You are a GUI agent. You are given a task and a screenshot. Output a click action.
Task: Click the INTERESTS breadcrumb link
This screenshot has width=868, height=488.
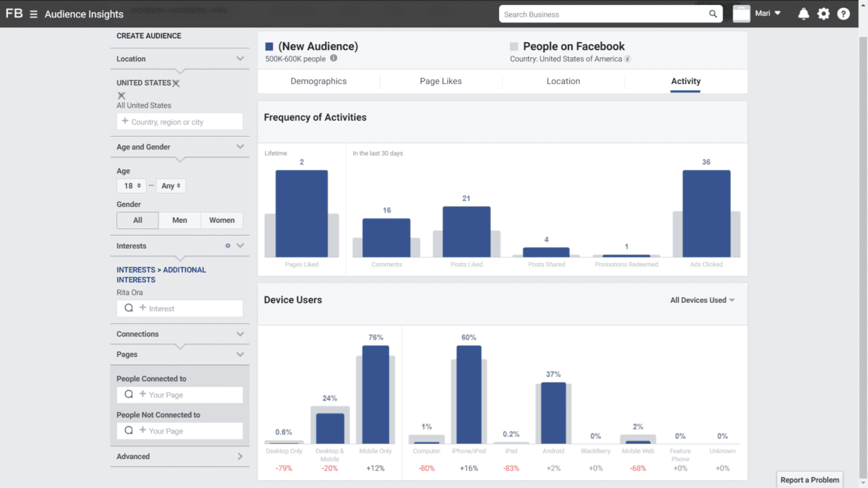coord(137,270)
